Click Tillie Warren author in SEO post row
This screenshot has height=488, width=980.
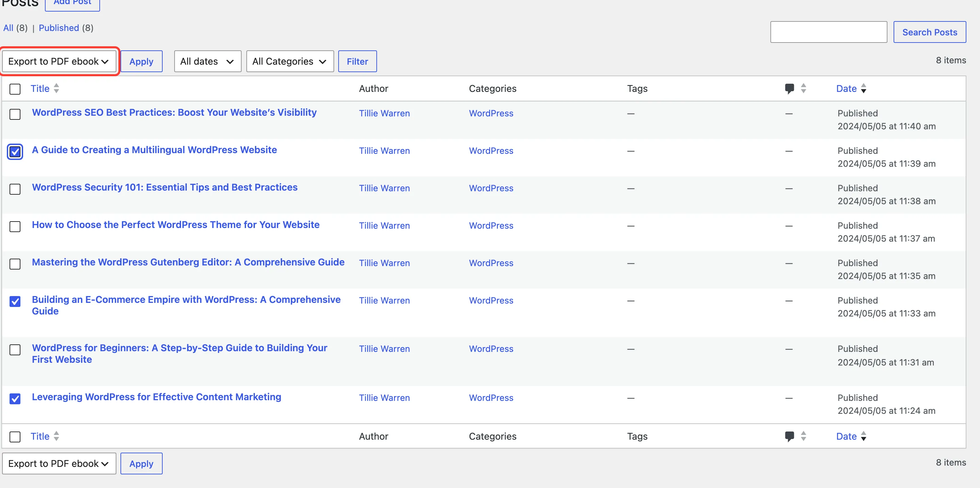[x=384, y=113]
